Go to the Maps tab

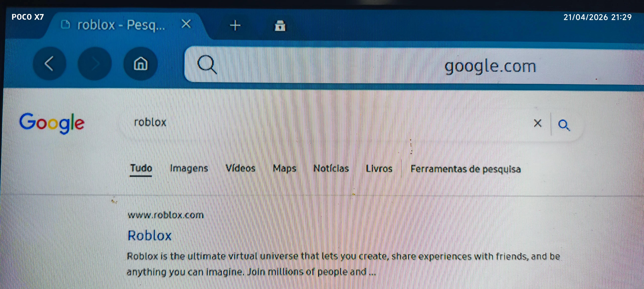click(284, 169)
